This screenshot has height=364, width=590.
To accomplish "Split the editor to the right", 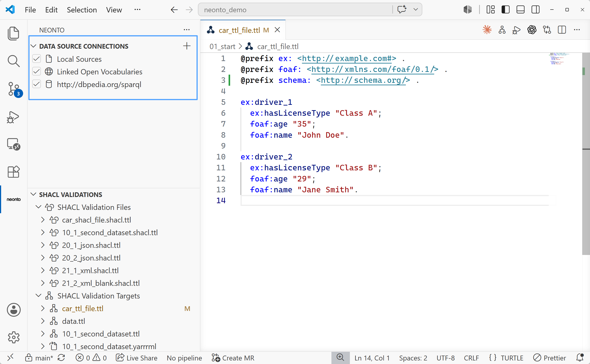I will pos(562,30).
